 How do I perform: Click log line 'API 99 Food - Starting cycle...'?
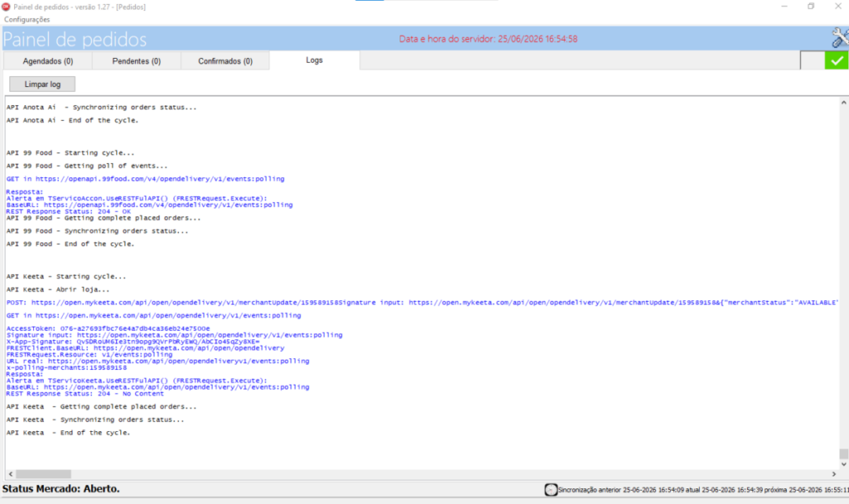coord(70,153)
